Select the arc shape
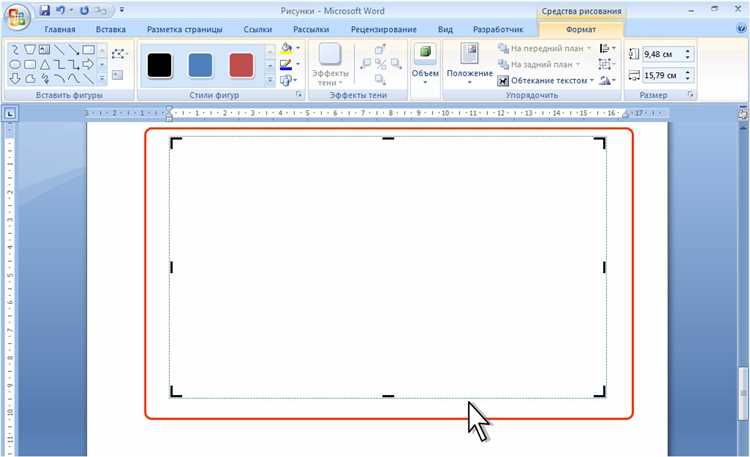 (x=59, y=78)
